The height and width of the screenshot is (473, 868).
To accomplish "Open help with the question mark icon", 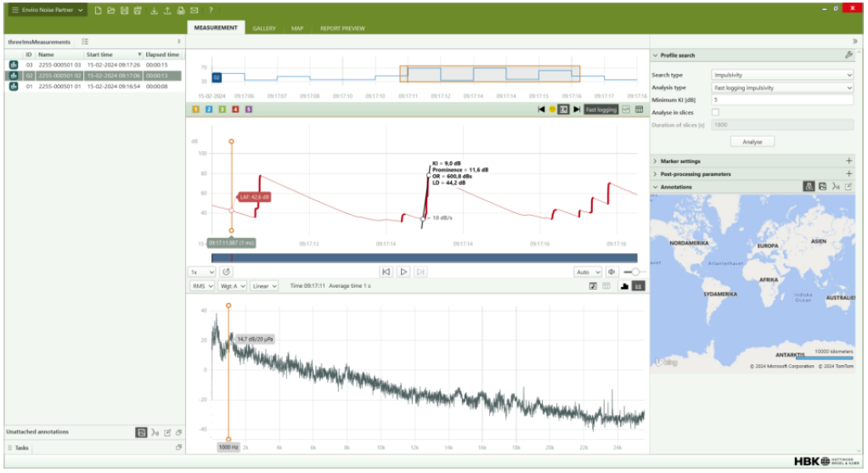I will tap(211, 10).
